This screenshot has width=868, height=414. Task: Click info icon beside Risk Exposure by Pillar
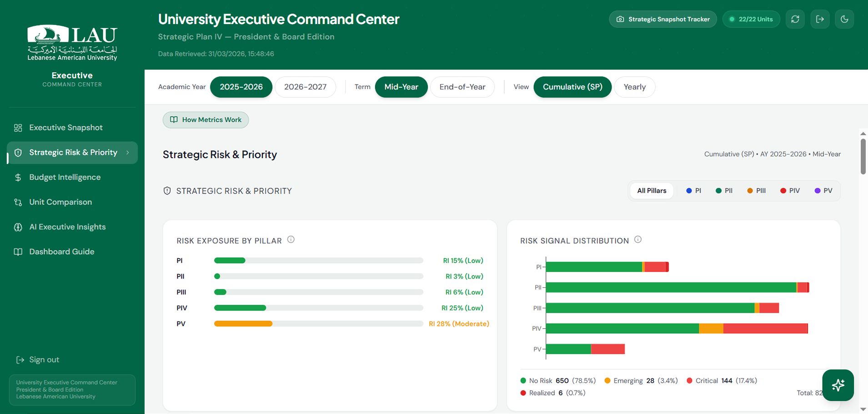pos(291,239)
